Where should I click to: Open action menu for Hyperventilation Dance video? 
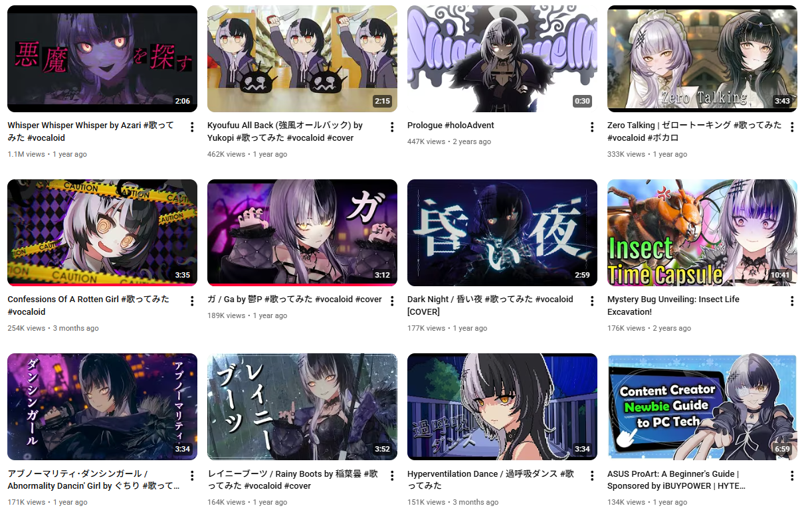click(592, 475)
